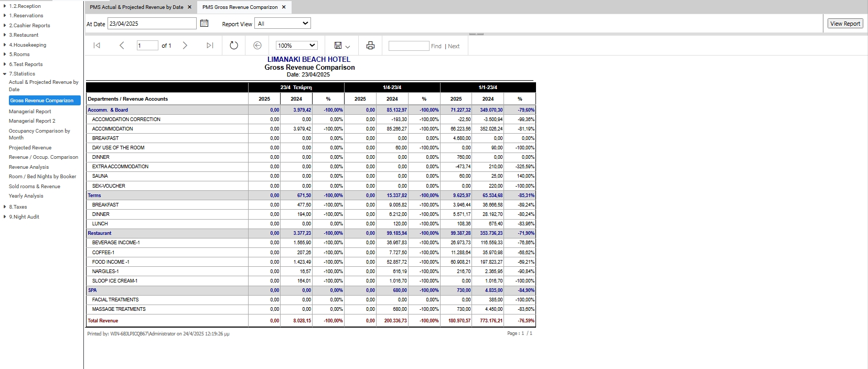Open the Revenue Analysis report
This screenshot has width=868, height=369.
click(29, 167)
